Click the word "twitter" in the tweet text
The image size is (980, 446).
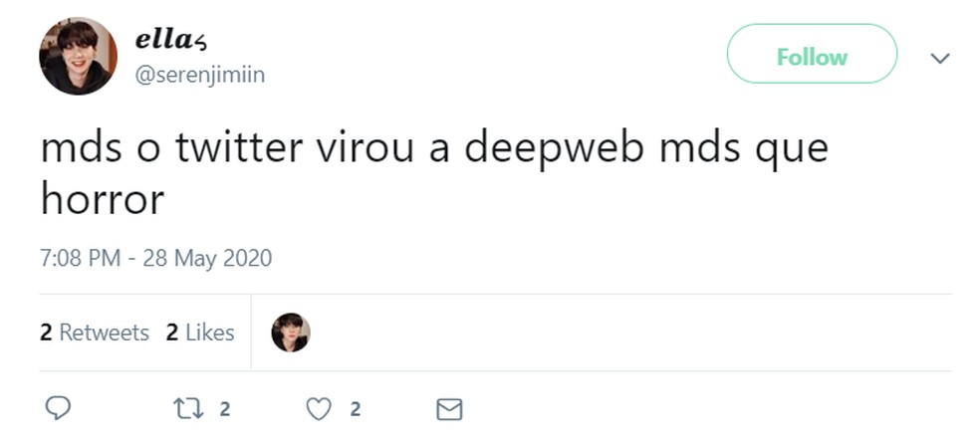(239, 149)
